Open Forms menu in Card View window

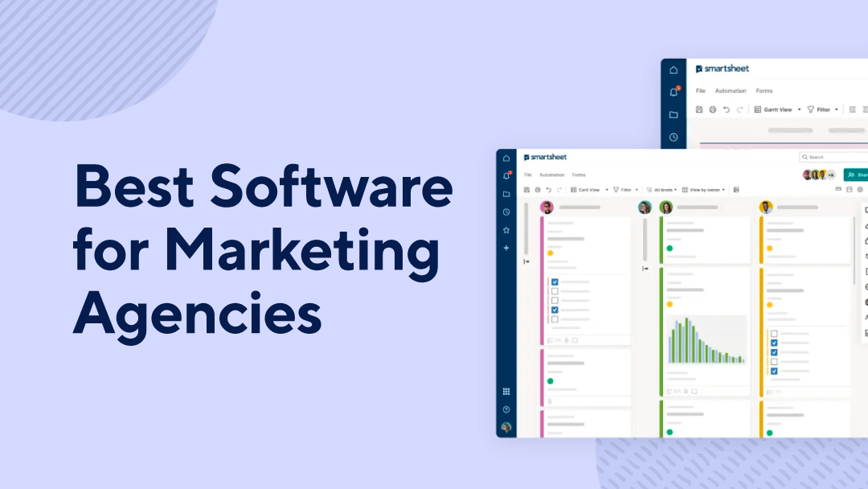pyautogui.click(x=579, y=175)
